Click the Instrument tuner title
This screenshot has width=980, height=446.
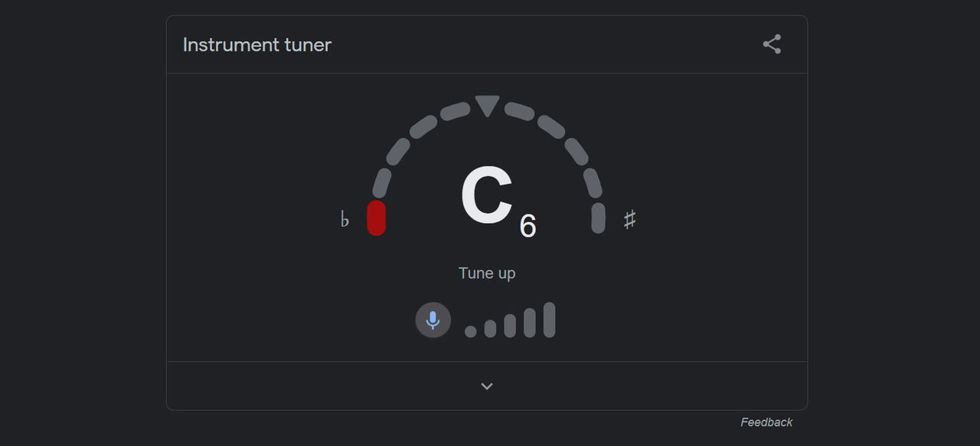click(257, 44)
